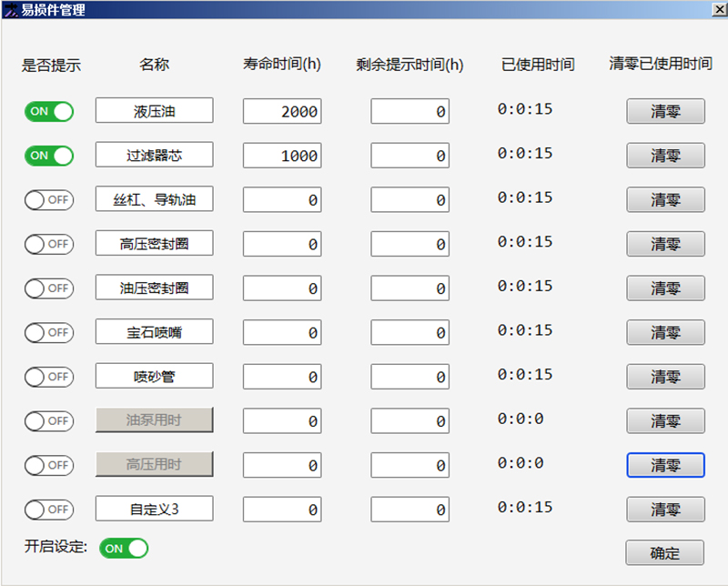
Task: Switch on the 宝石喷嘴 reminder toggle
Action: pos(49,332)
